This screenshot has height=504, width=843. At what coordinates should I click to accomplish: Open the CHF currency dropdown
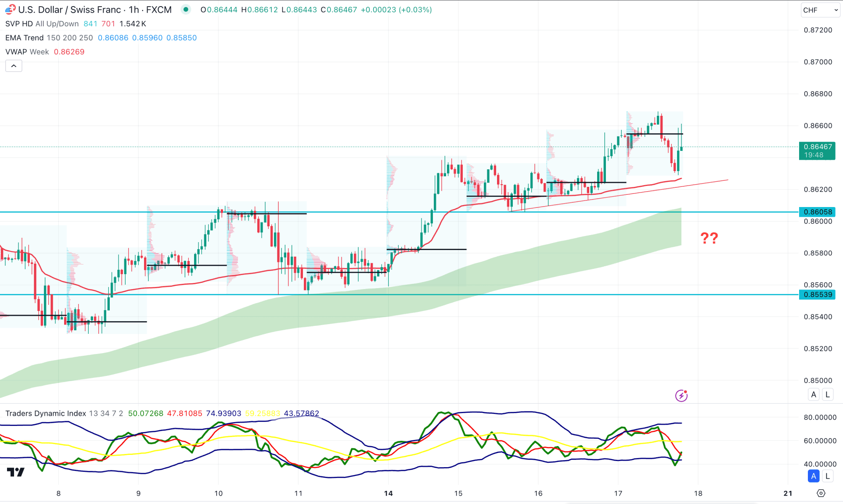tap(820, 10)
